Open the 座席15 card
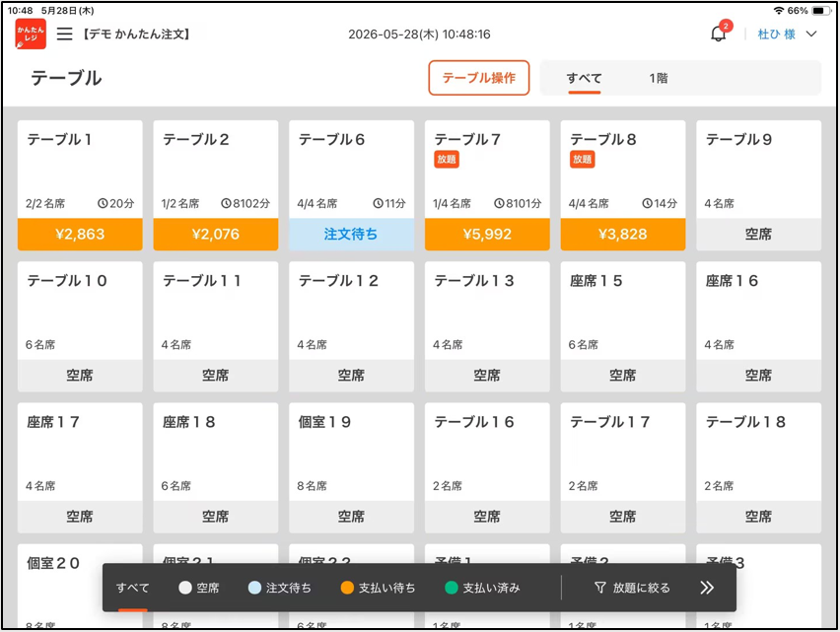Viewport: 840px width, 632px height. (x=623, y=326)
